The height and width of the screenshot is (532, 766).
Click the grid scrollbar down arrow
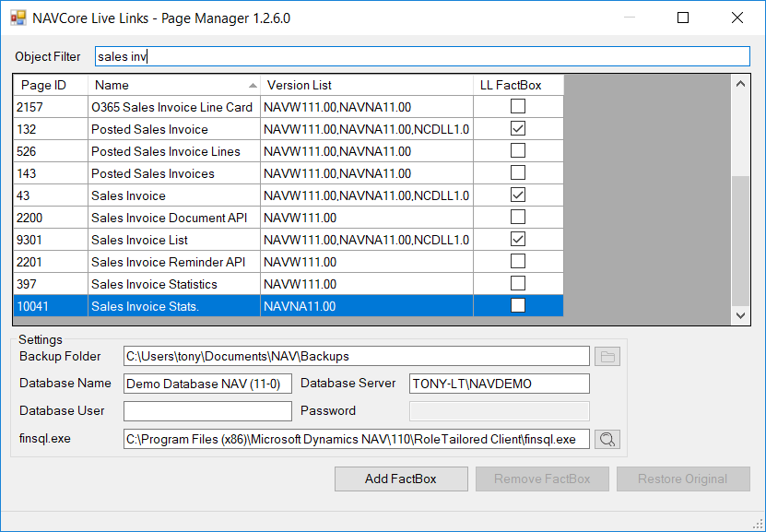pos(740,314)
